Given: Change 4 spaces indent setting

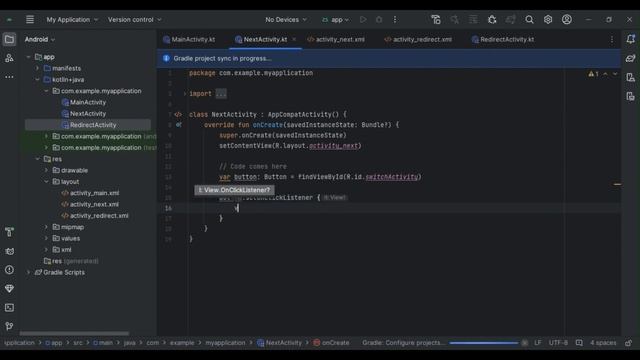Looking at the screenshot, I should point(603,343).
